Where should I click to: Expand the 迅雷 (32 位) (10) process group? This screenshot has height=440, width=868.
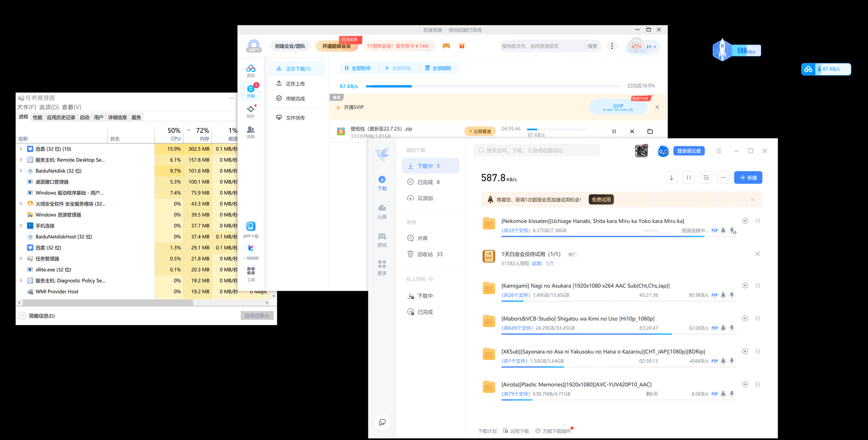pos(21,149)
